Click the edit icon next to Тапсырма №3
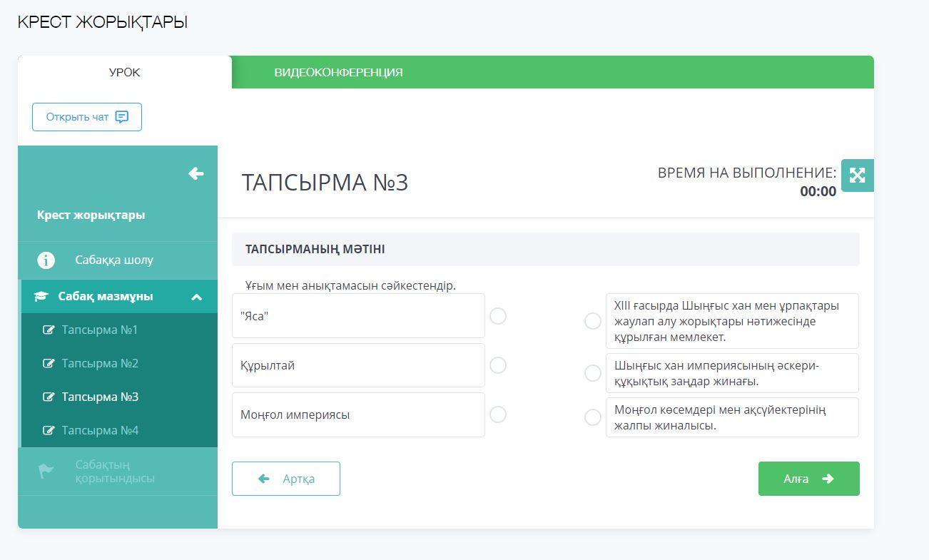Image resolution: width=929 pixels, height=560 pixels. coord(49,397)
